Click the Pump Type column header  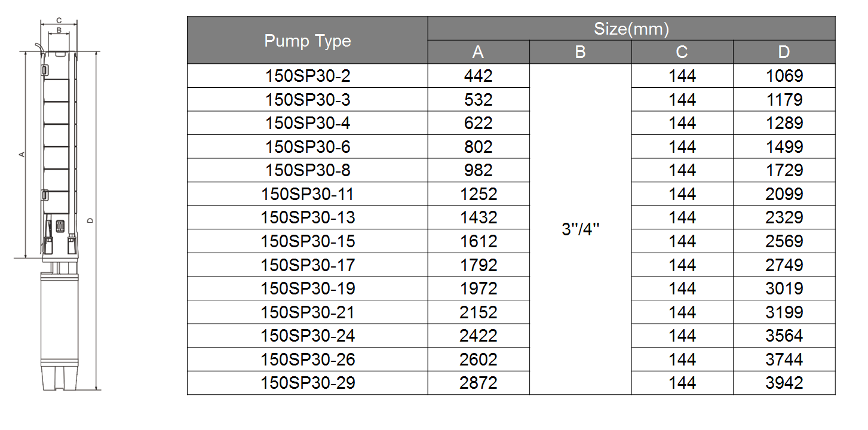coord(308,41)
